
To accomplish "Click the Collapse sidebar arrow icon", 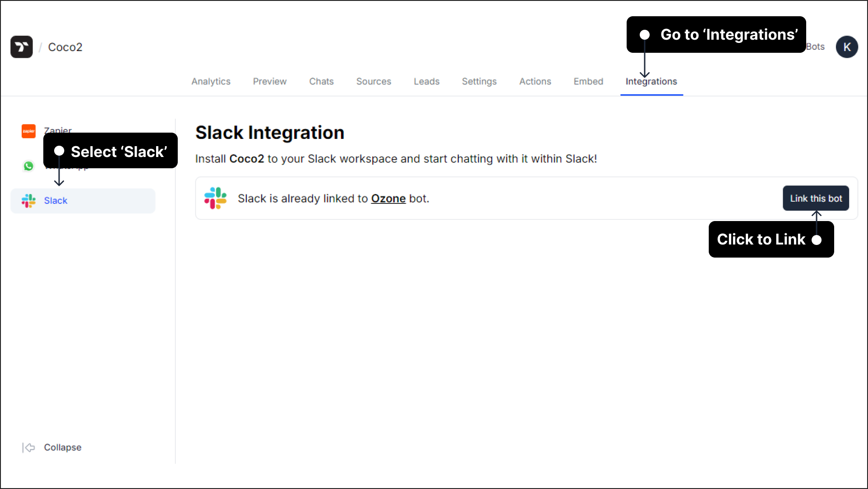I will pos(28,447).
